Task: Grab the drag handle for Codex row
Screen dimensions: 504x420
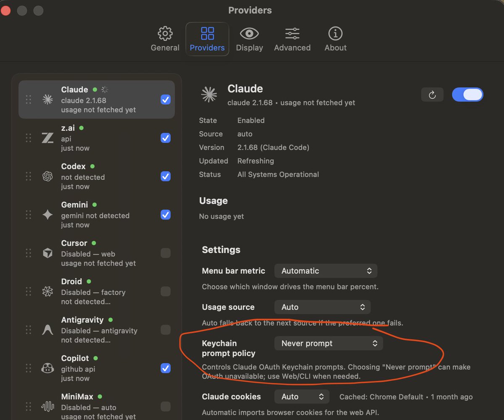Action: pos(28,176)
